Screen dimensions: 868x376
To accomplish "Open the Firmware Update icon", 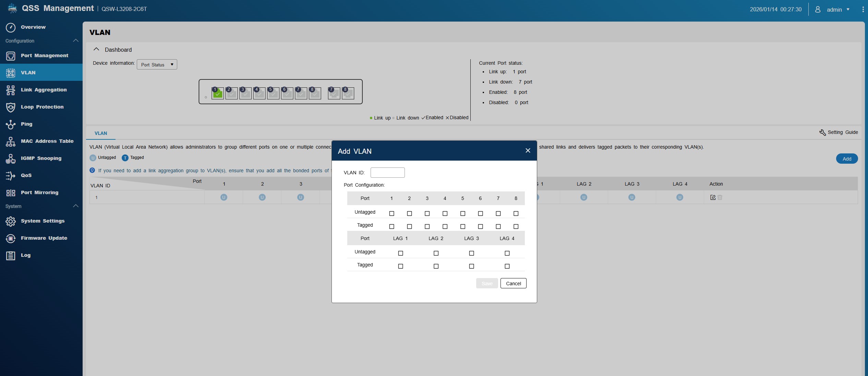I will click(x=11, y=238).
